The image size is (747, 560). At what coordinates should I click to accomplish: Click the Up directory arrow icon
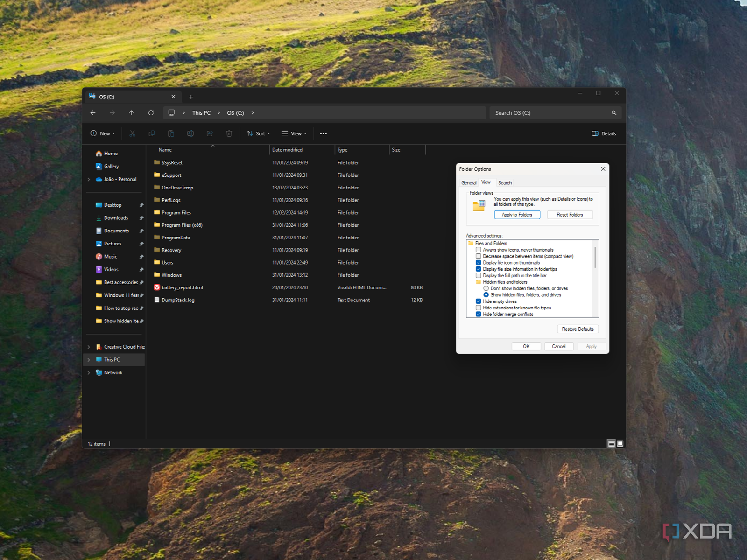click(x=131, y=113)
